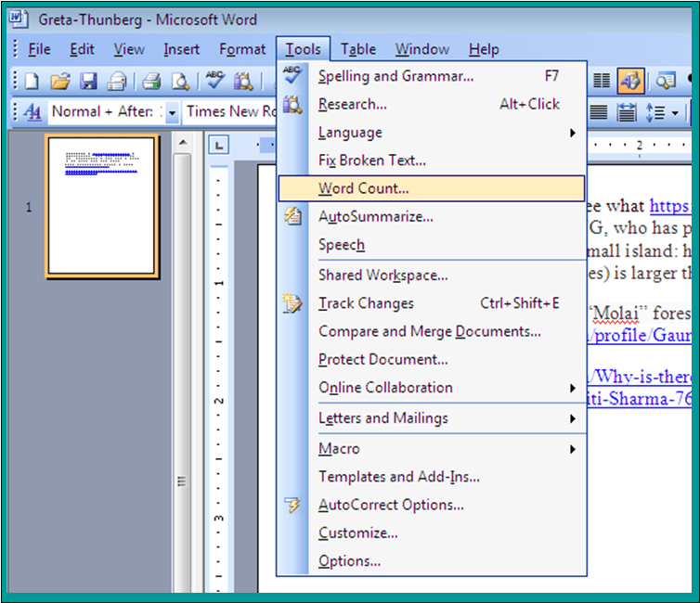Screen dimensions: 700x603
Task: Open the View menu
Action: pyautogui.click(x=128, y=49)
